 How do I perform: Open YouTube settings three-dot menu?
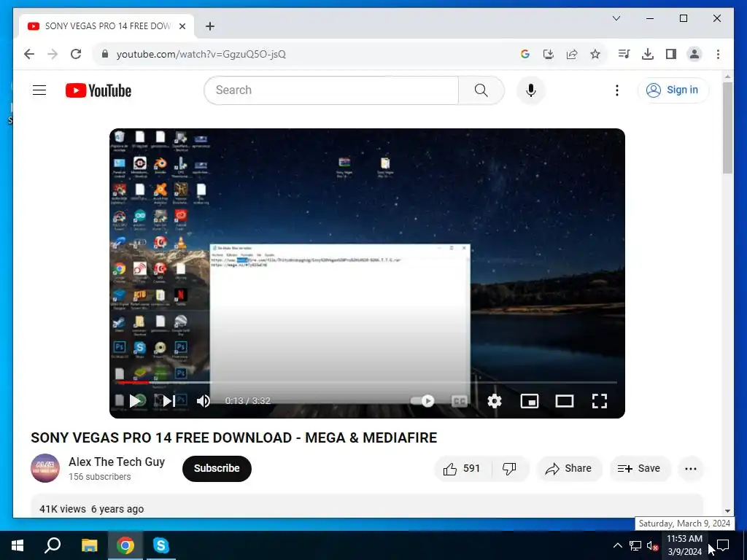click(x=617, y=90)
